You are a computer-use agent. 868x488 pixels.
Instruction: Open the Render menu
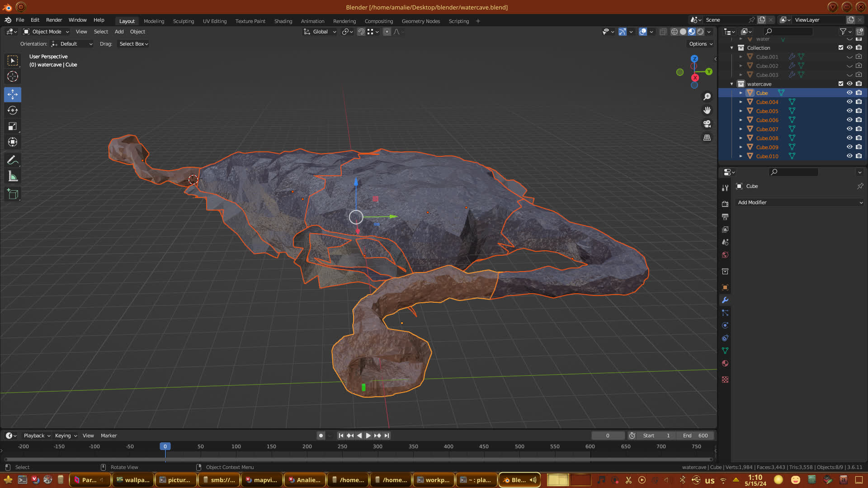(x=54, y=20)
